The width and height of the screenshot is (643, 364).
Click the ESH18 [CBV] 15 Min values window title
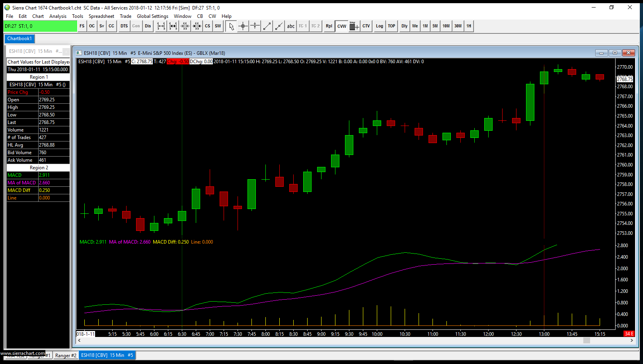[x=35, y=51]
